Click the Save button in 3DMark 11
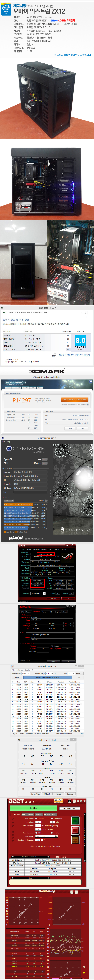This screenshot has height=980, width=94. point(82,428)
